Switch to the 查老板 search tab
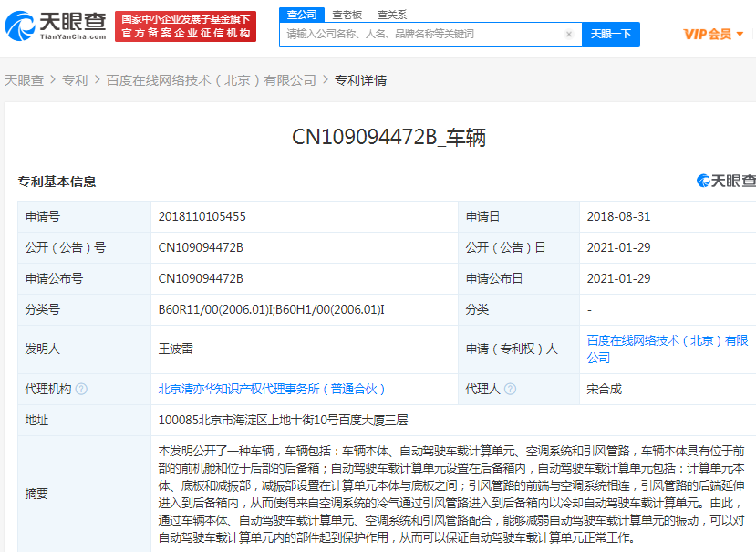Viewport: 756px width, 552px height. 347,15
